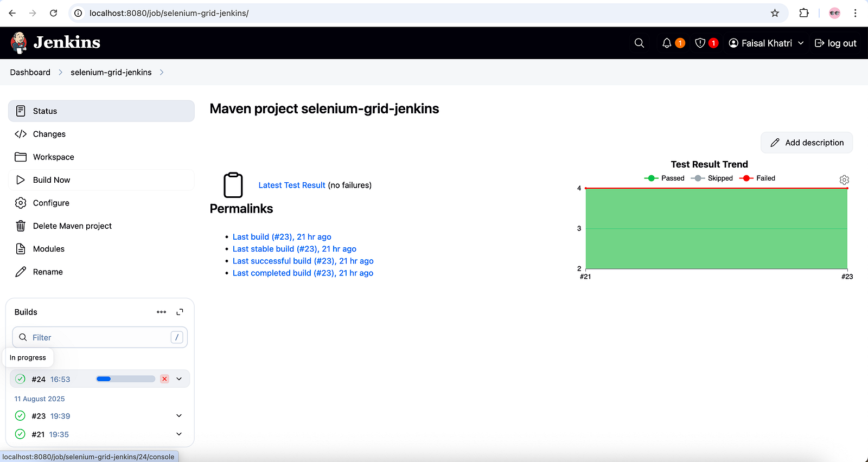
Task: Select Status in sidebar
Action: coord(101,111)
